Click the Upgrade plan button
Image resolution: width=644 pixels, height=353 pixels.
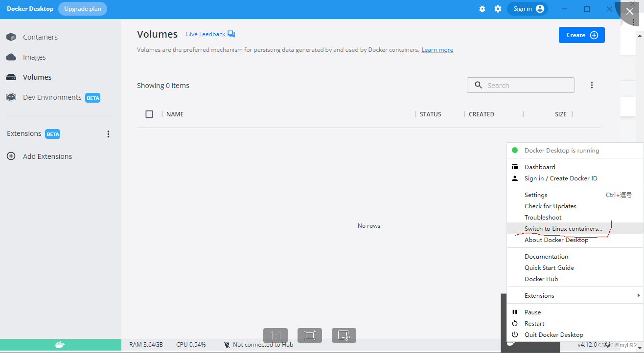[x=83, y=9]
